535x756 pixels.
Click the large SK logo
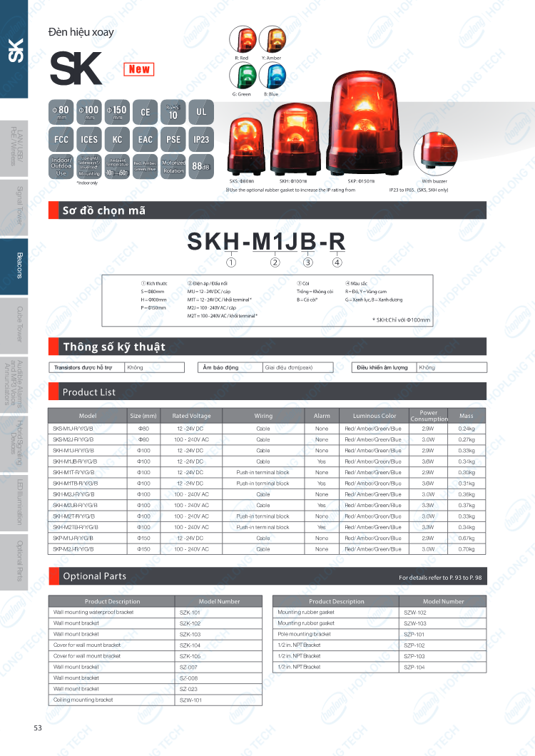click(x=76, y=68)
